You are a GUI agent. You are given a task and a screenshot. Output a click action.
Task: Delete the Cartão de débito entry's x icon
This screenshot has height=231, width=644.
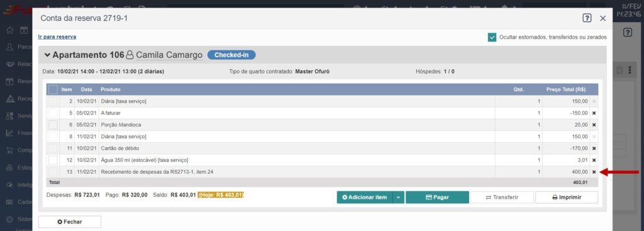(x=594, y=149)
